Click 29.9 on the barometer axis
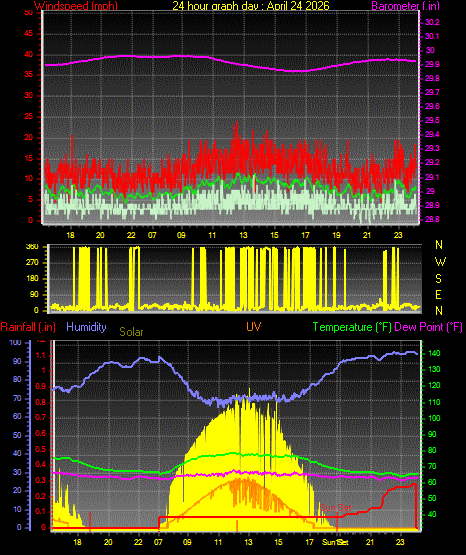The height and width of the screenshot is (555, 466). coord(432,64)
